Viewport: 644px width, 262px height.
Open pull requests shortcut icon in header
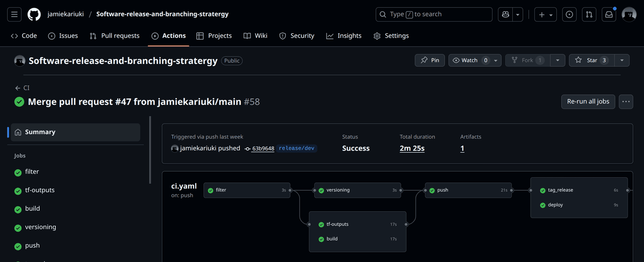tap(589, 15)
